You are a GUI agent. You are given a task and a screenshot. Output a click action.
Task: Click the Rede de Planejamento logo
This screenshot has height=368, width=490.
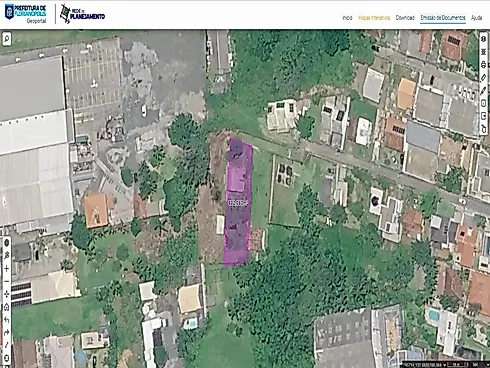click(82, 14)
